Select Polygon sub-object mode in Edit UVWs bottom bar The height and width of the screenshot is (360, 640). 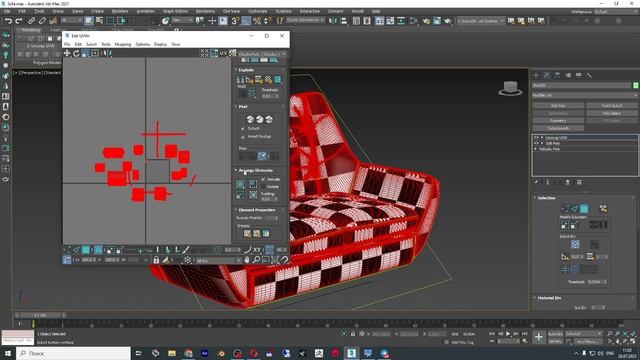click(86, 249)
